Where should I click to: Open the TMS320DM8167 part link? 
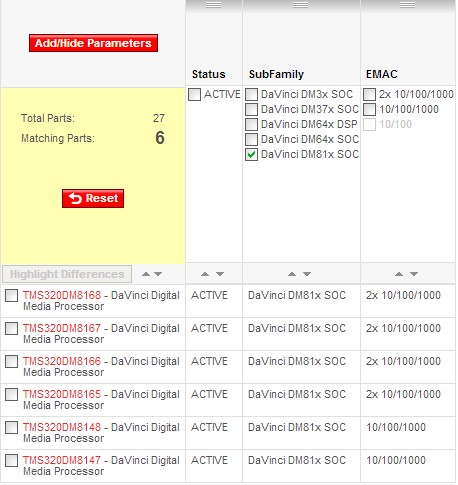coord(62,328)
